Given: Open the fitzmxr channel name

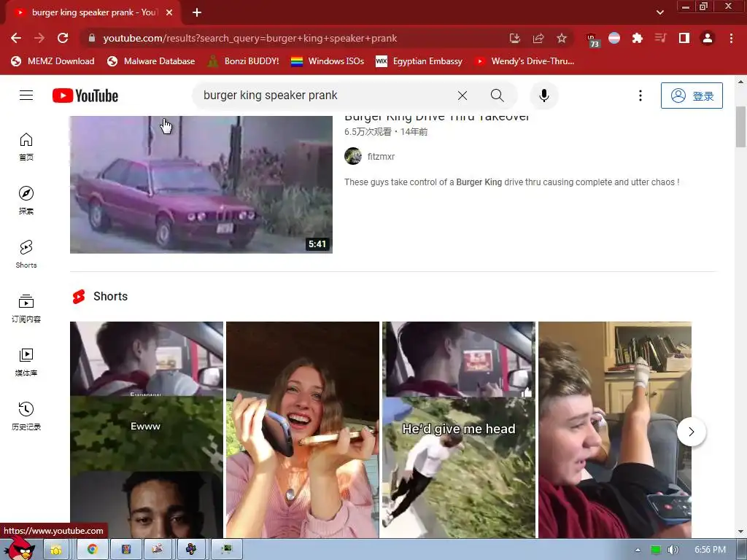Looking at the screenshot, I should click(381, 156).
